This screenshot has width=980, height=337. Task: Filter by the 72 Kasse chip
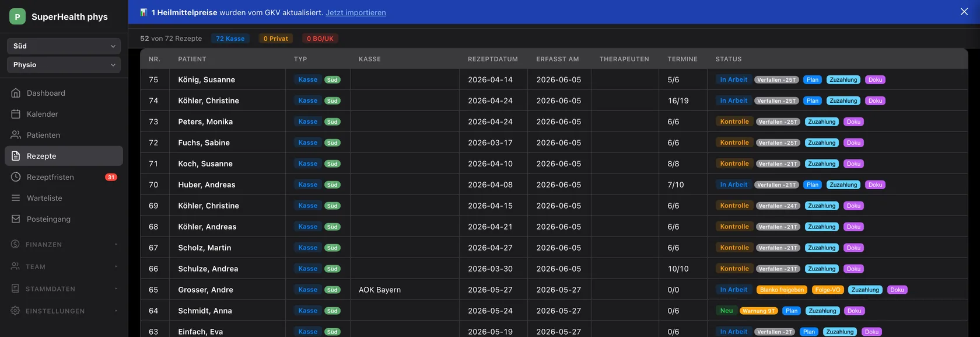tap(230, 39)
